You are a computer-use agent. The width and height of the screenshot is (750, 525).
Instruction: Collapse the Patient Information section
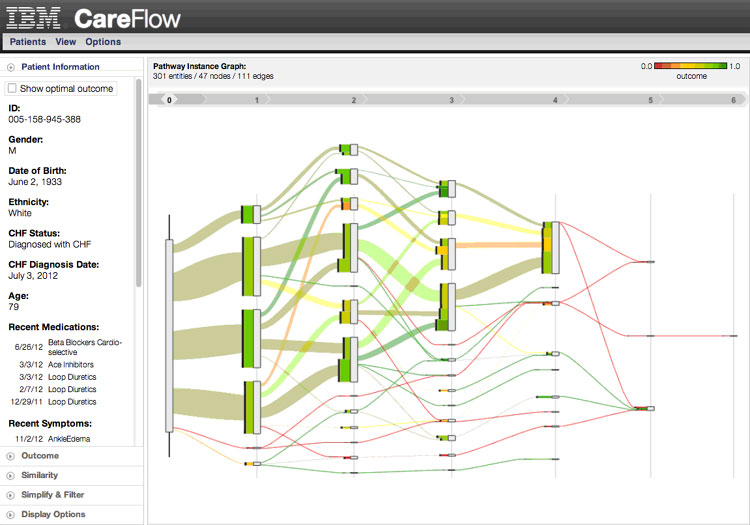click(11, 67)
